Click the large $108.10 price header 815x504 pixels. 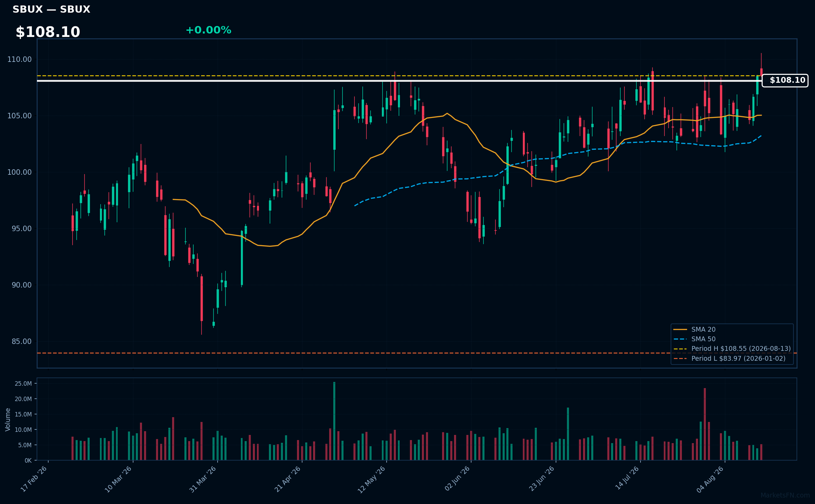click(48, 32)
